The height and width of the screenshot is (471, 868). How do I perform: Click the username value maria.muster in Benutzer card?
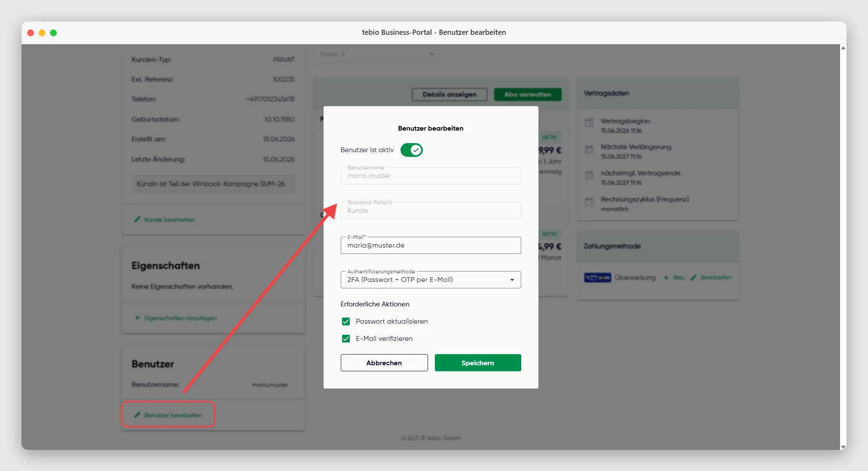coord(269,385)
